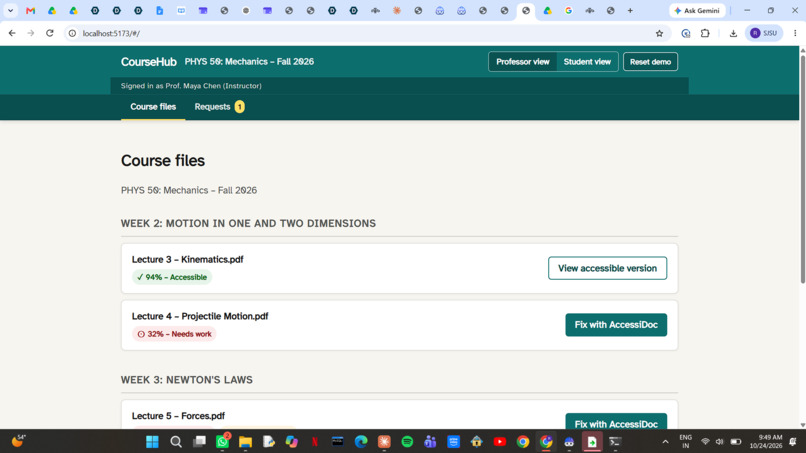Open Microsoft Edge from the taskbar
The height and width of the screenshot is (453, 806).
click(361, 442)
